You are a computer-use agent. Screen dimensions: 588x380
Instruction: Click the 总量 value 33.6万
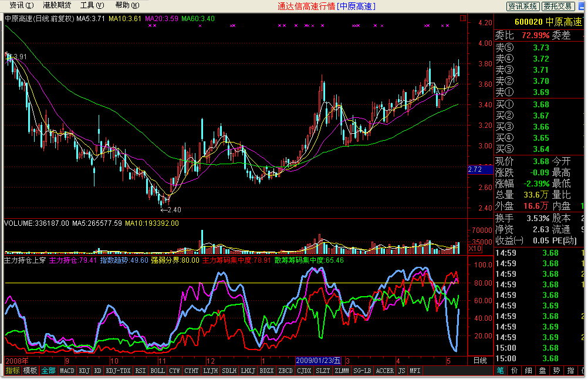tap(536, 195)
